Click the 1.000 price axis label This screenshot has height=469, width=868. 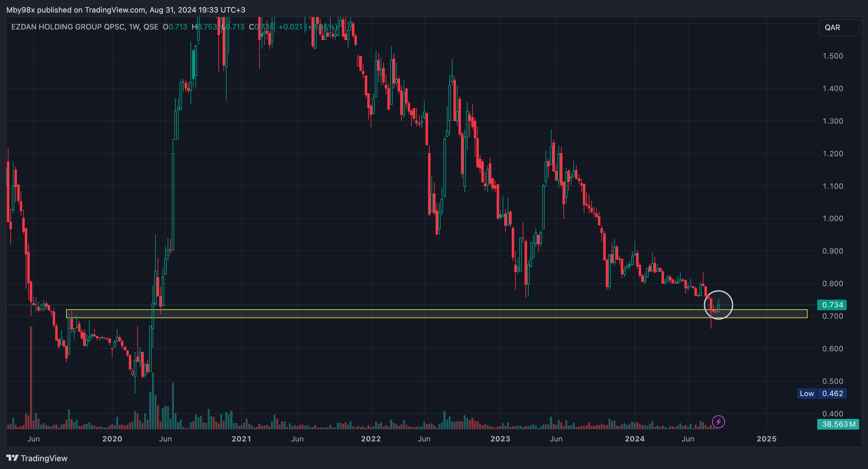833,219
